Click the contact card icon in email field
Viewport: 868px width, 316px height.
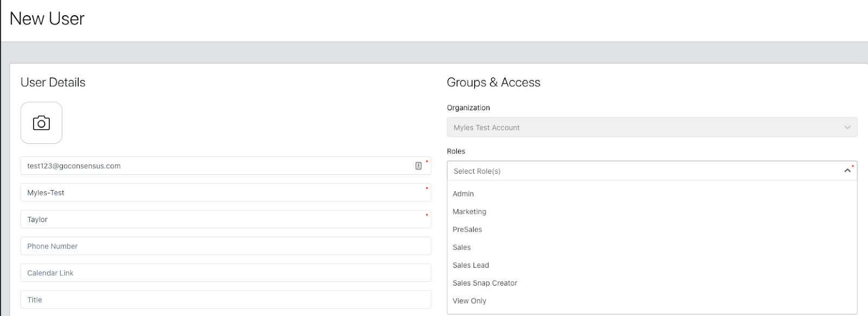coord(418,166)
